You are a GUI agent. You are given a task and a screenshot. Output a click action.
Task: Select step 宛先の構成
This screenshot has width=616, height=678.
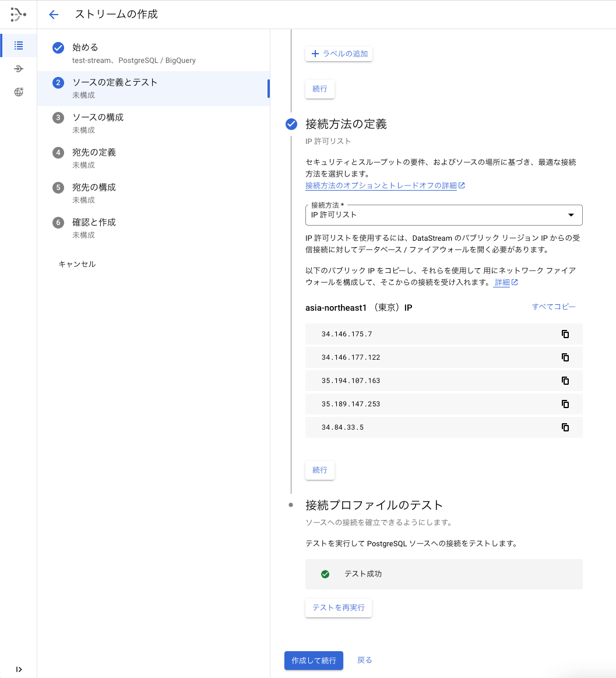(153, 194)
